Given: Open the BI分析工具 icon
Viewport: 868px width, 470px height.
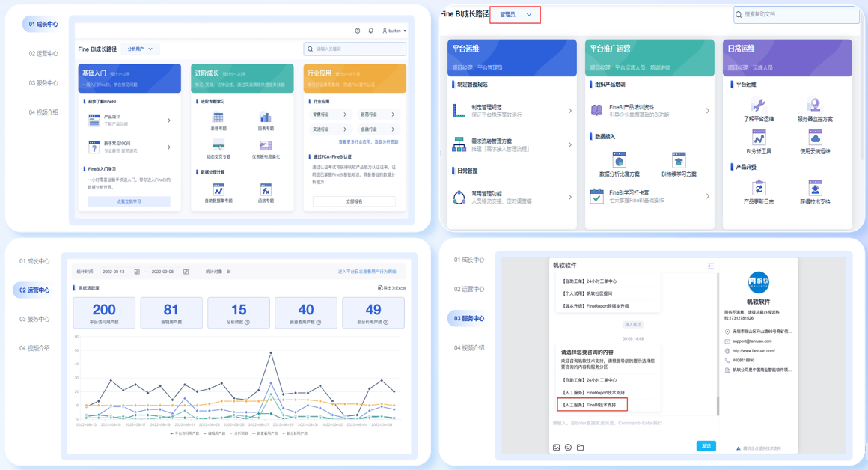Looking at the screenshot, I should click(759, 137).
